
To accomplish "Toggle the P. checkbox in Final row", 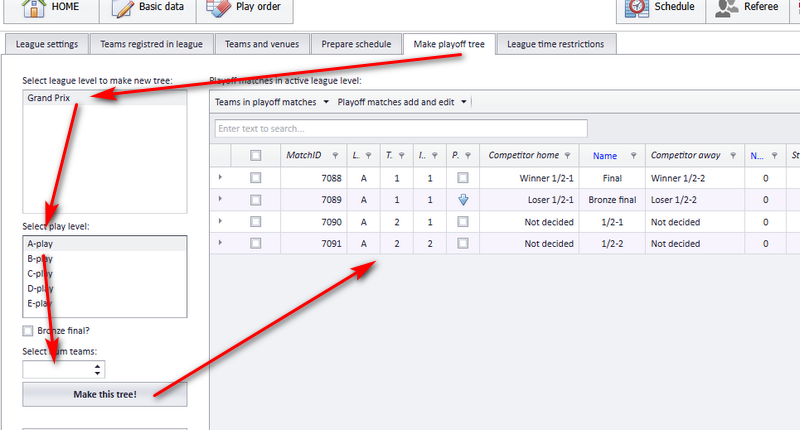I will pos(463,178).
